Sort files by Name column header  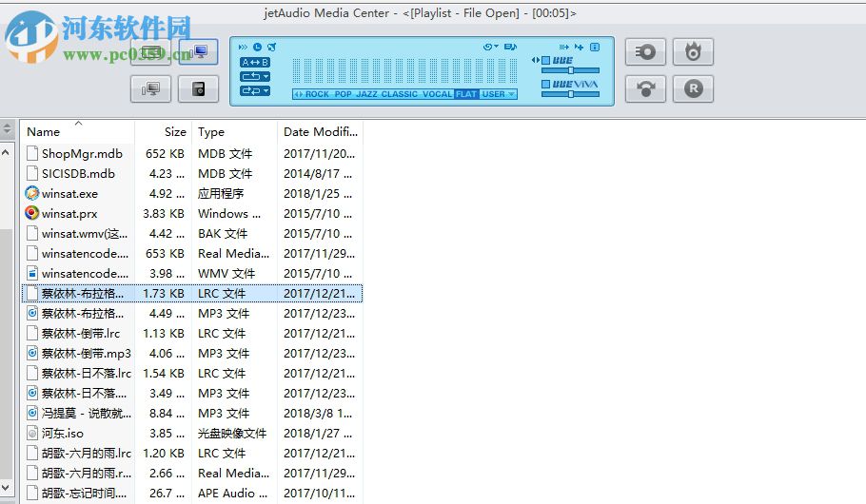78,132
